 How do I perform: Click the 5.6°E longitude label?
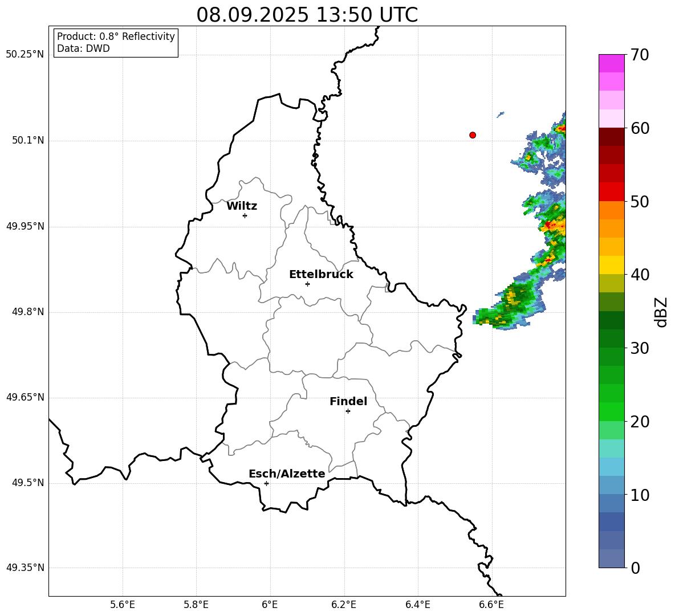tap(123, 605)
